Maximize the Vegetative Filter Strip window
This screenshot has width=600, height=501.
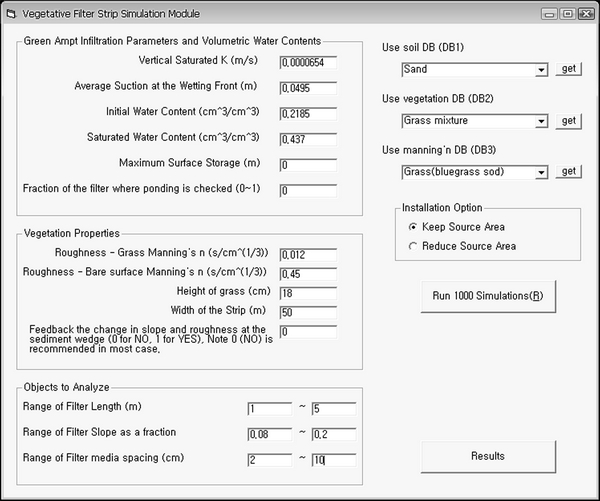(x=568, y=14)
